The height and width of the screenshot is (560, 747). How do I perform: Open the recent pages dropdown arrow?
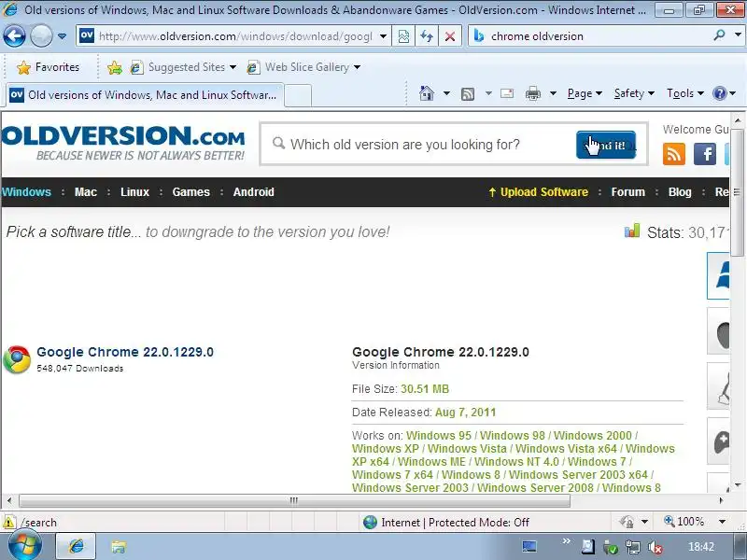62,36
